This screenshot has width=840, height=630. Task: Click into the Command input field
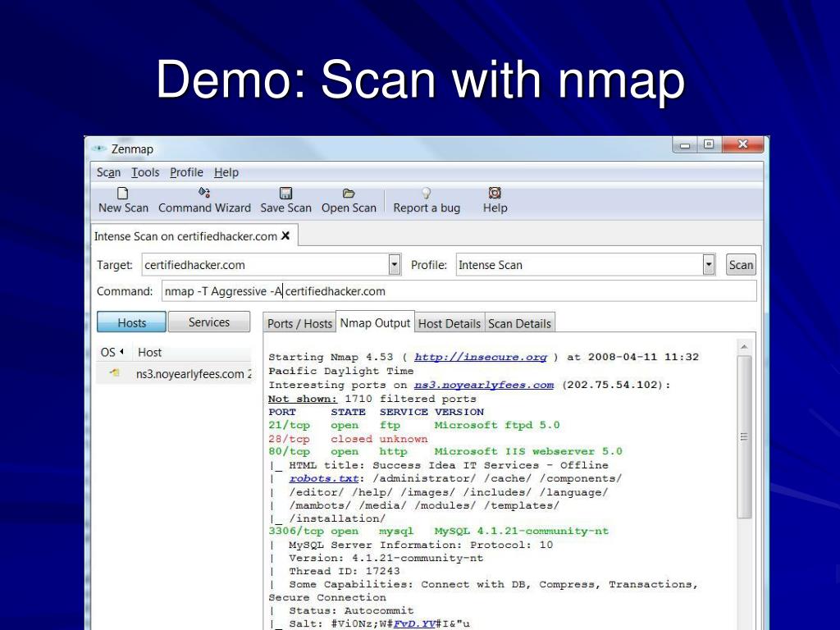pos(459,291)
